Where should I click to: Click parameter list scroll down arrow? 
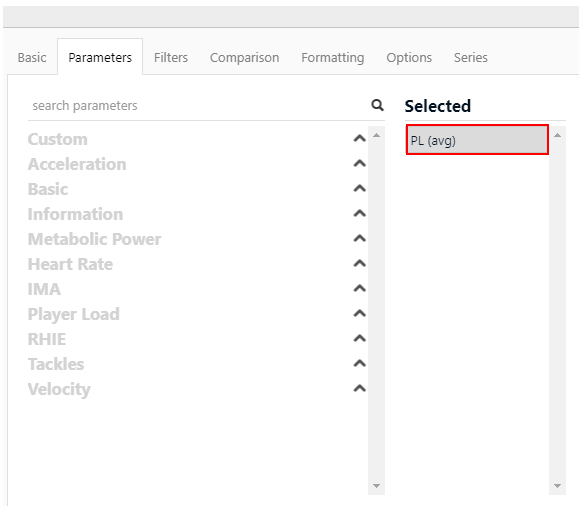(376, 486)
